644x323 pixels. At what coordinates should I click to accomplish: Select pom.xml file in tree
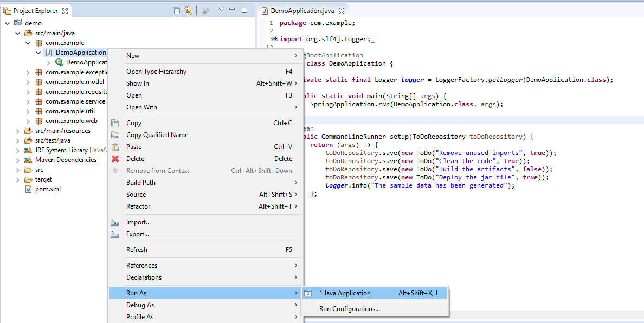point(48,189)
